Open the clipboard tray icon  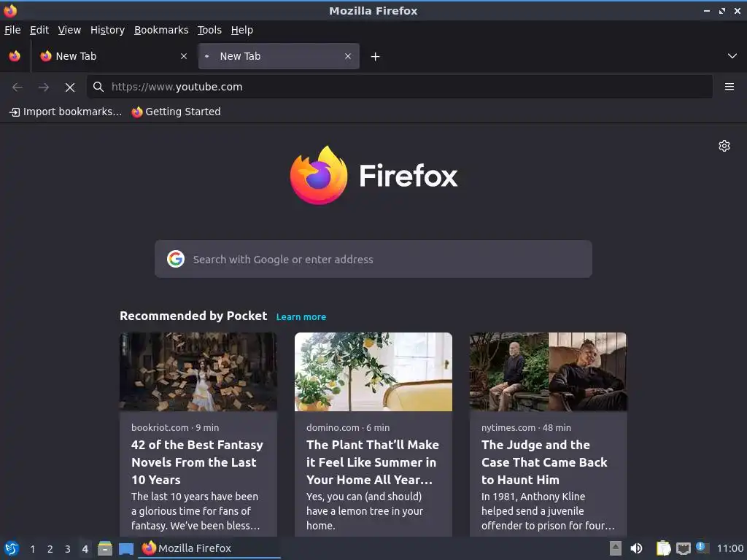663,548
